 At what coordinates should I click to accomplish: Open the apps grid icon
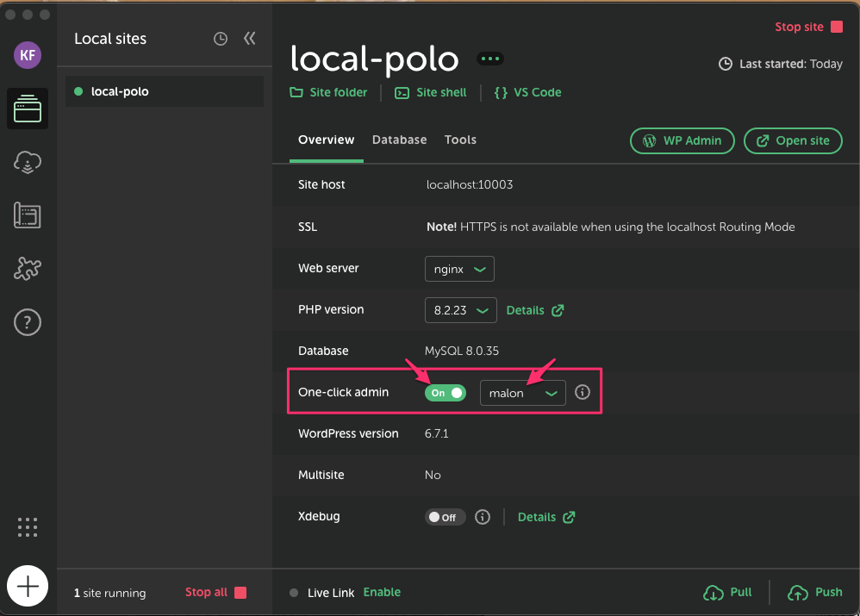pyautogui.click(x=28, y=526)
